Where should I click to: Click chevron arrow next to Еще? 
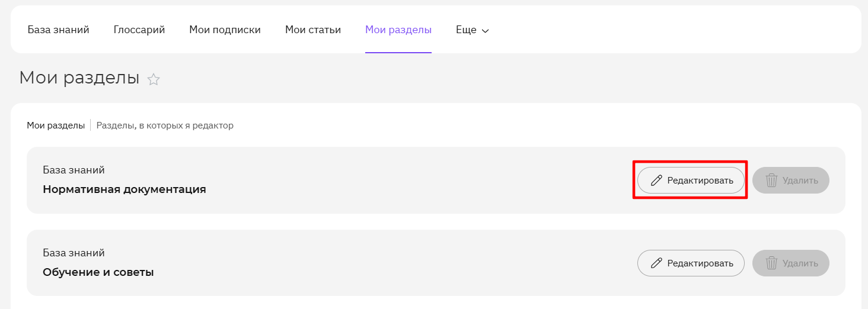click(x=485, y=31)
